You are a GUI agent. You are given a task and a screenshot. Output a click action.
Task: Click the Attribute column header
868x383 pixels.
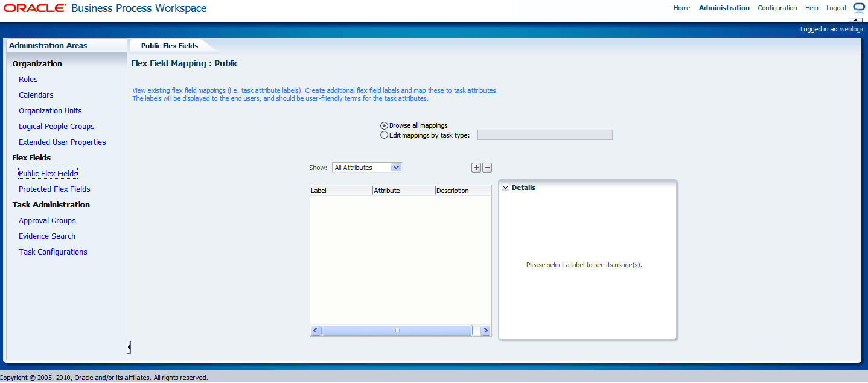coord(404,191)
